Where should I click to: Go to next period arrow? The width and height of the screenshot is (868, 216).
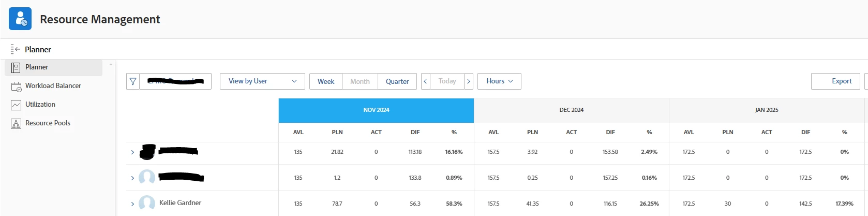click(x=469, y=81)
